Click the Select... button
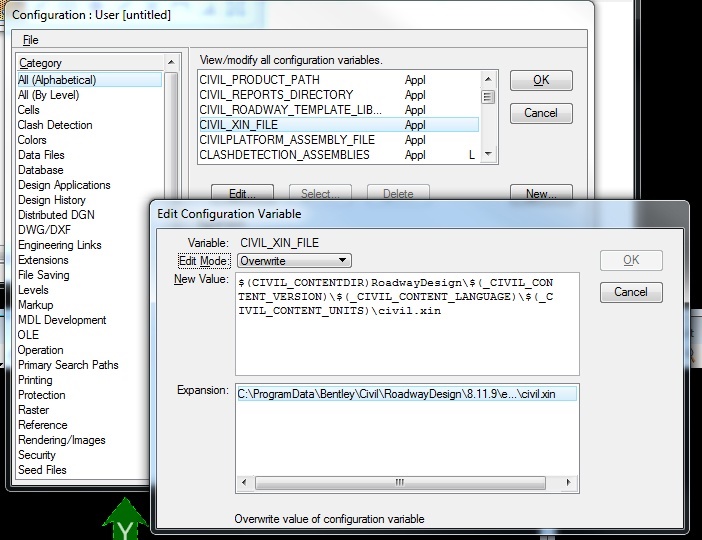702x540 pixels. 320,193
